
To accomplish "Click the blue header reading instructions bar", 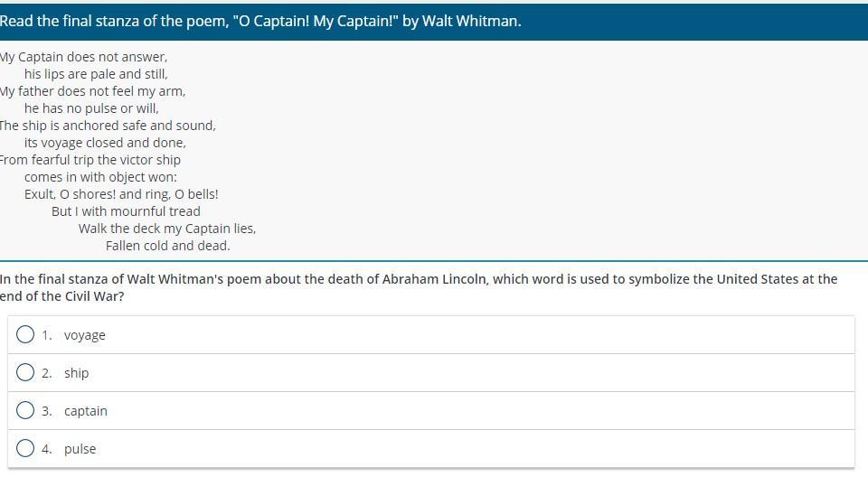I will [x=434, y=21].
